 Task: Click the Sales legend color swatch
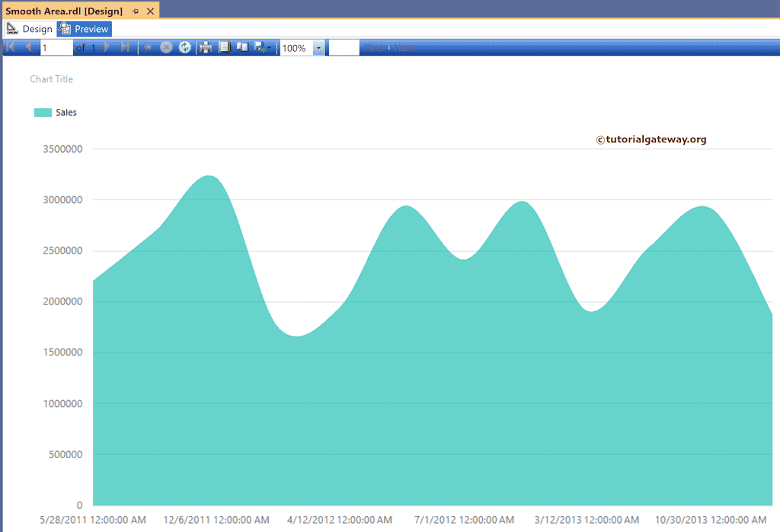[x=43, y=113]
